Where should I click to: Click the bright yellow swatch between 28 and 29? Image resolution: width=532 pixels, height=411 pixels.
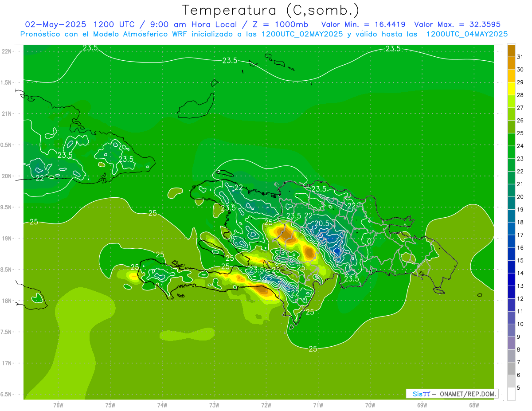point(511,89)
